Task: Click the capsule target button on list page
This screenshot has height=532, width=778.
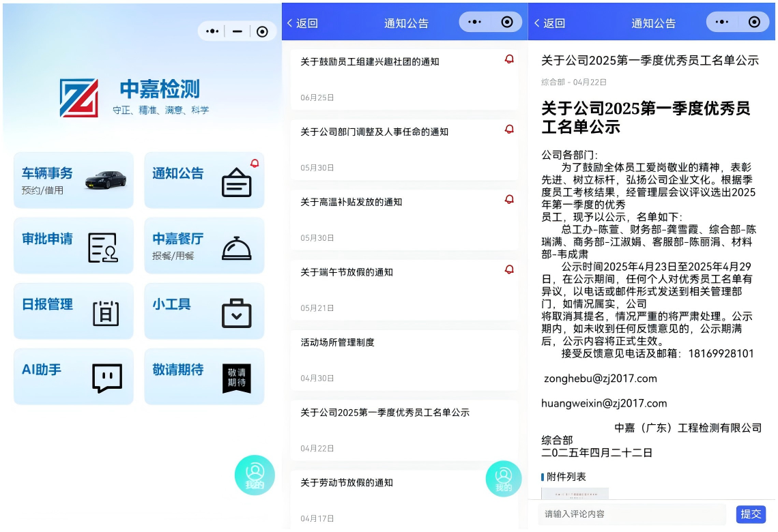Action: coord(507,21)
